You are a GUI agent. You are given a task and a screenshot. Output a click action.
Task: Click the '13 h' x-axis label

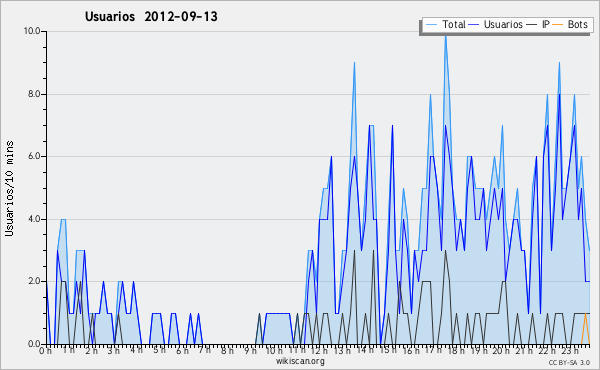342,350
